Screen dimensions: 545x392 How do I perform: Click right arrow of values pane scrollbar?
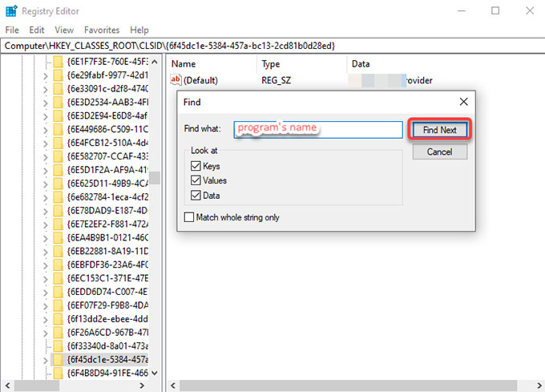point(539,385)
